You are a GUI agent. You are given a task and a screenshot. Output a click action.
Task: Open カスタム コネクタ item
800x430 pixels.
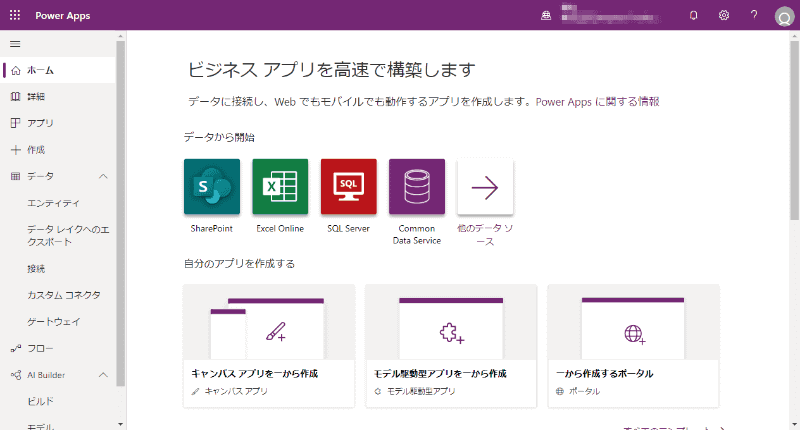click(64, 295)
